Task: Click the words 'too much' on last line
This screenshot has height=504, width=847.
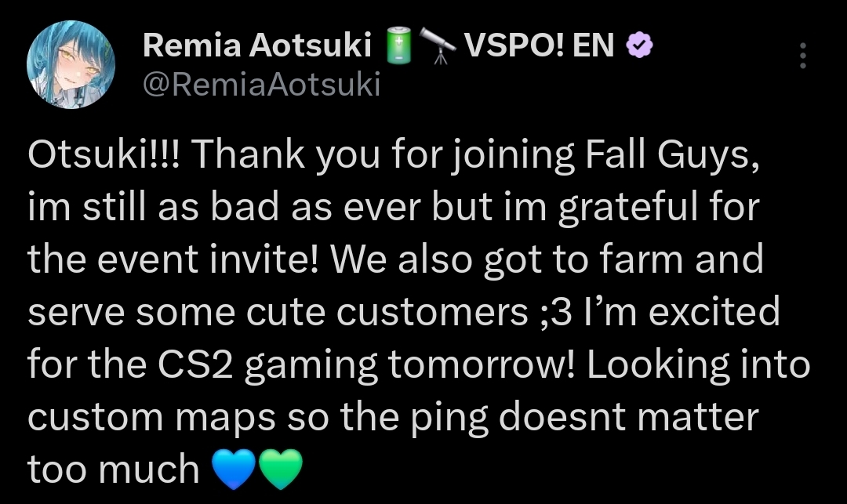Action: tap(114, 469)
